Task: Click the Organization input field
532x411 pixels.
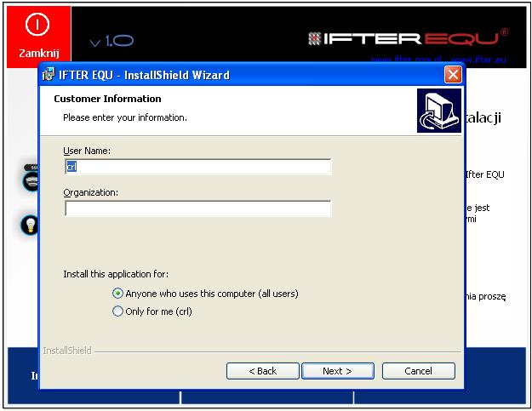Action: 197,208
